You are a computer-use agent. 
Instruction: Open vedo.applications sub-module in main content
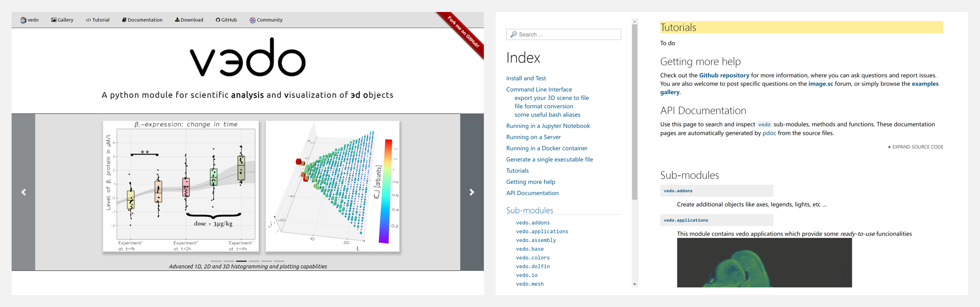click(x=686, y=220)
